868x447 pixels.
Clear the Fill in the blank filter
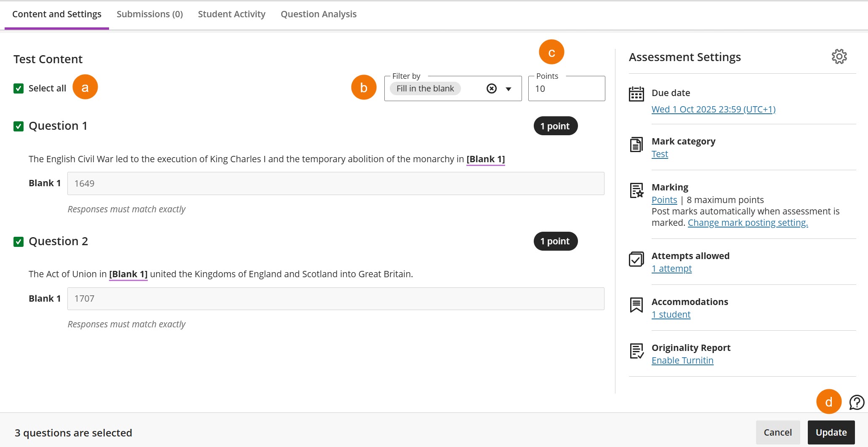pyautogui.click(x=491, y=88)
